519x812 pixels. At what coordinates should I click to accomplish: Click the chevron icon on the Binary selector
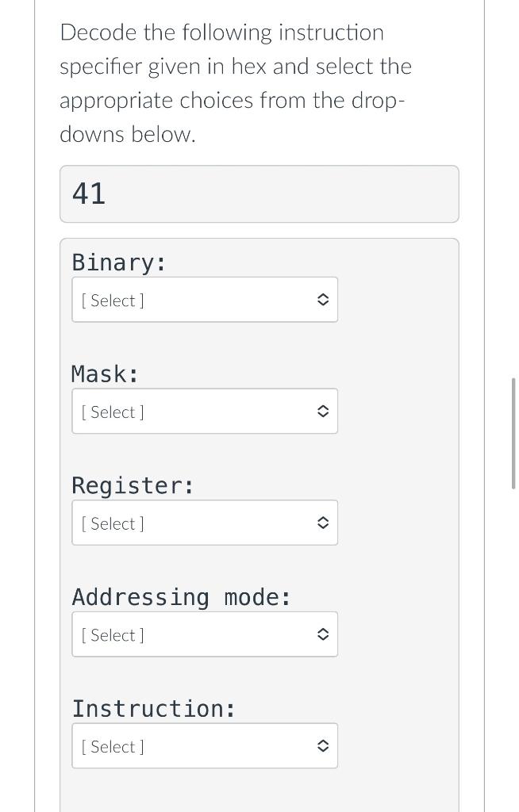click(323, 299)
